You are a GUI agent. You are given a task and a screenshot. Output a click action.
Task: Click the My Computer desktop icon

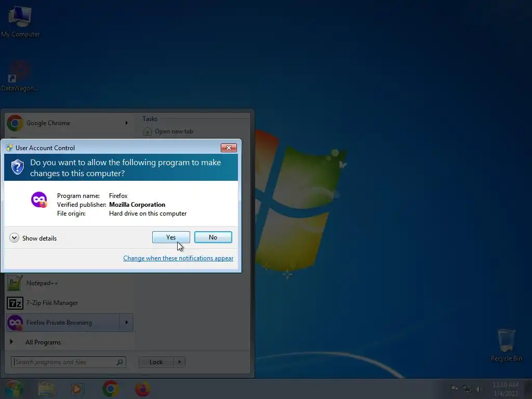[20, 21]
